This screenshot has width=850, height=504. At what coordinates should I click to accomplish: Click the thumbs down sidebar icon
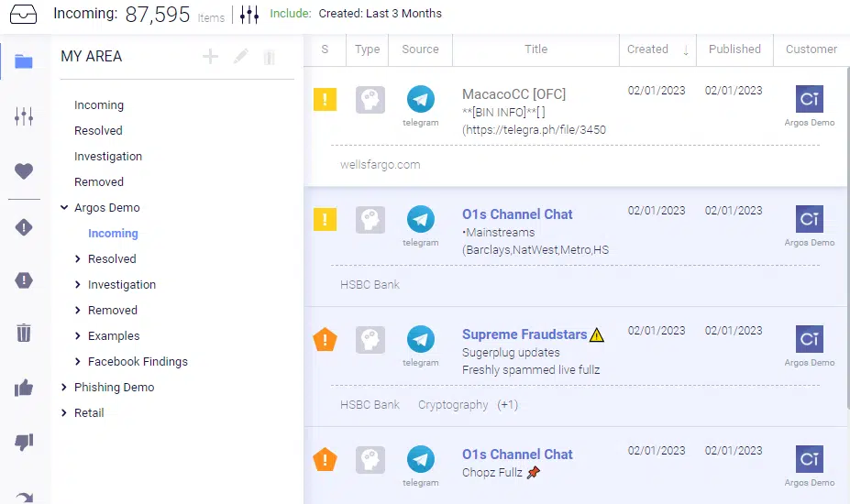click(x=24, y=443)
